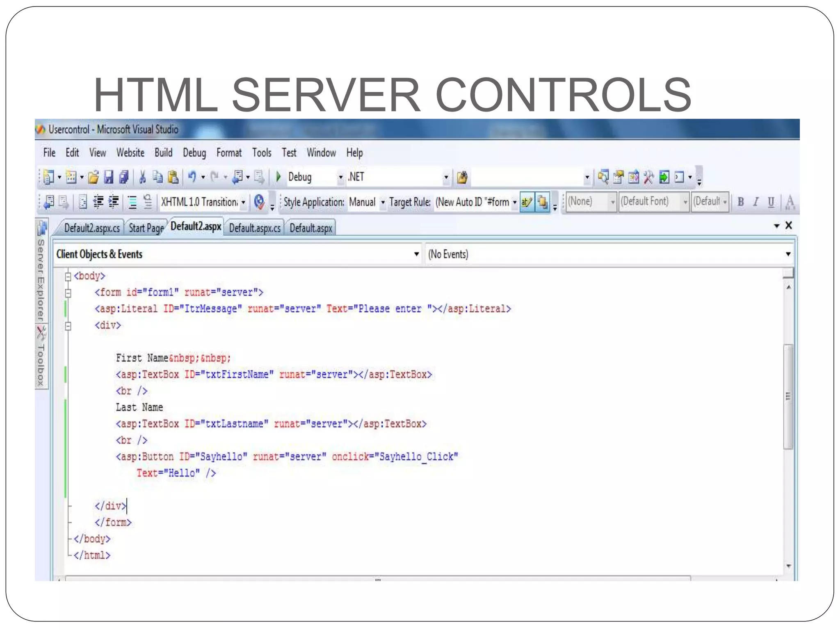This screenshot has height=630, width=840.
Task: Undo the last action
Action: click(x=192, y=177)
